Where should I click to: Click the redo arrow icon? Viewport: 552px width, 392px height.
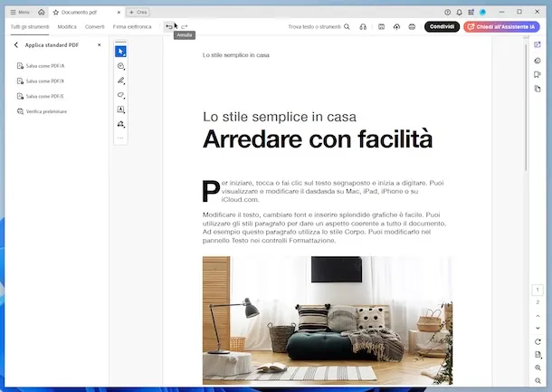pos(184,27)
